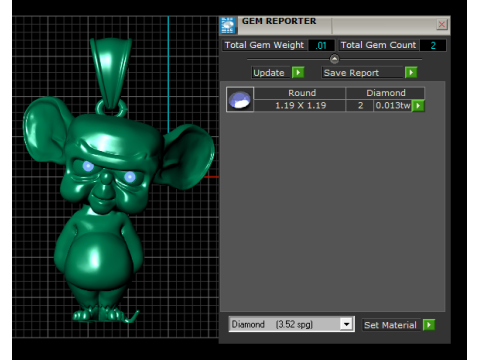Click the Set Material label
Image resolution: width=480 pixels, height=360 pixels.
[x=390, y=325]
